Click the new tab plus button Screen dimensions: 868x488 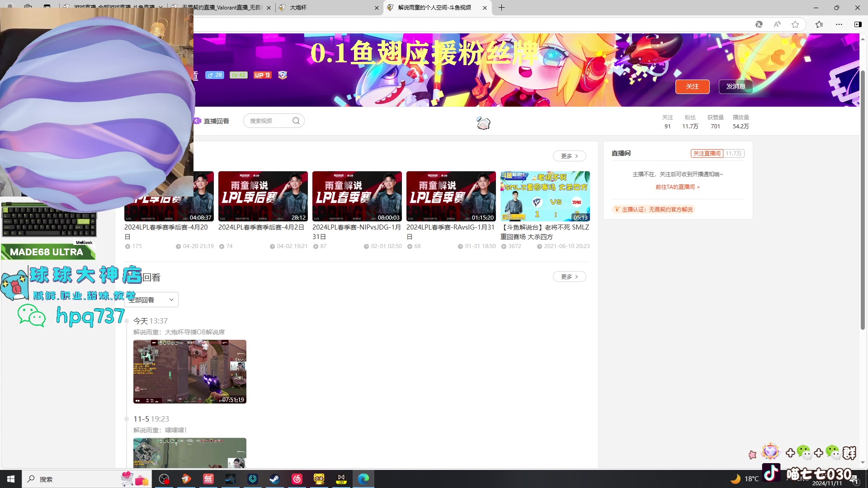click(x=501, y=8)
